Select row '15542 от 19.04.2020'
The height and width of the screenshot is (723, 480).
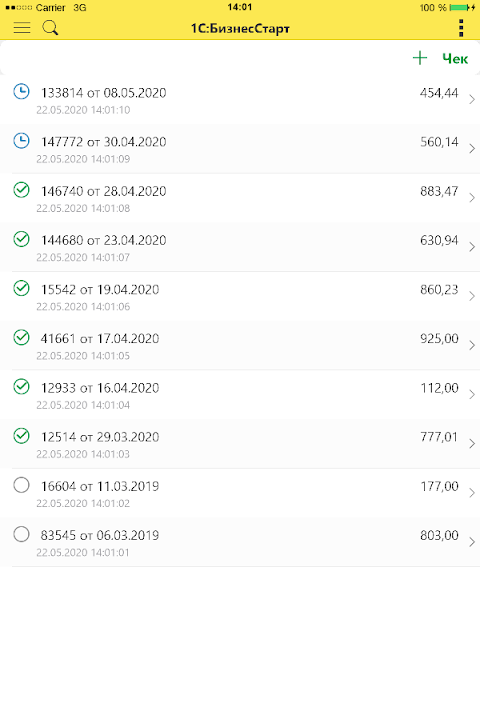point(240,296)
